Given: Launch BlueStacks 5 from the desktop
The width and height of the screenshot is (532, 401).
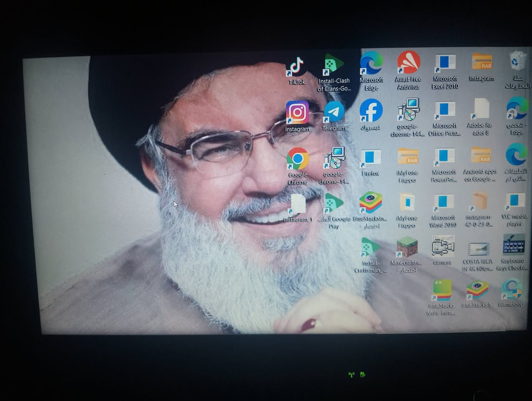Looking at the screenshot, I should tap(477, 290).
